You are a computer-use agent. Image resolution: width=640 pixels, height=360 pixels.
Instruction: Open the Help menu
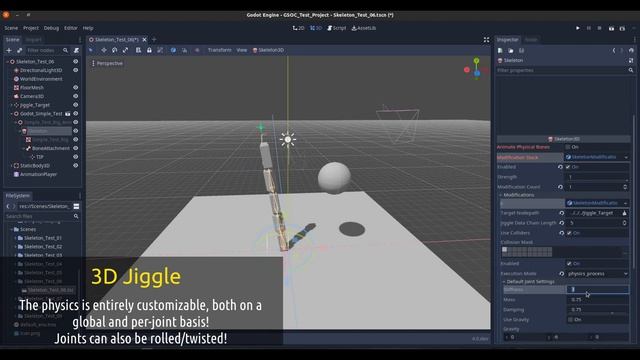click(x=88, y=28)
